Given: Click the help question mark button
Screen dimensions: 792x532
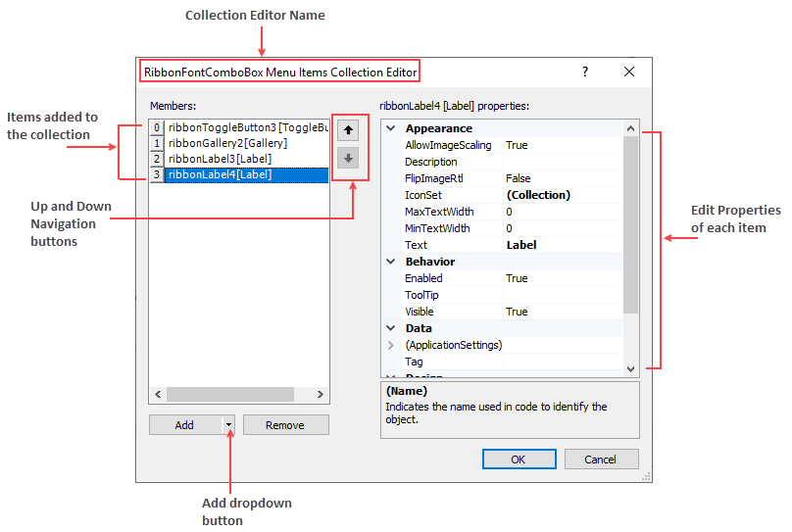Looking at the screenshot, I should (x=585, y=72).
